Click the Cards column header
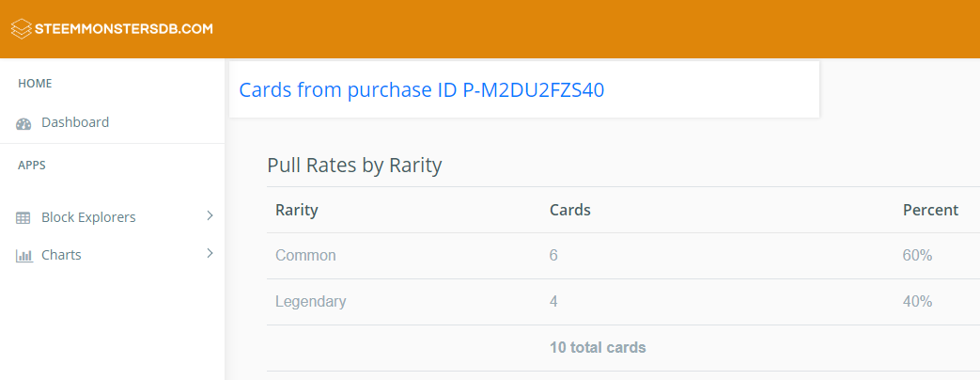The height and width of the screenshot is (380, 980). (x=570, y=210)
